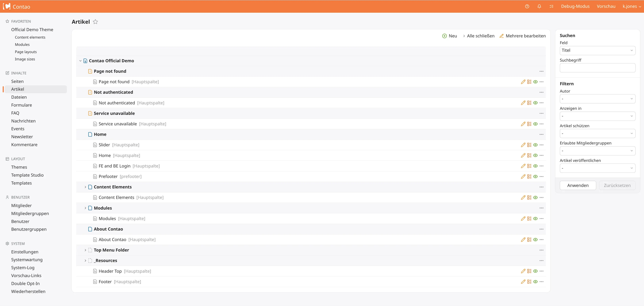Open the help icon in the header
This screenshot has width=644, height=306.
527,6
